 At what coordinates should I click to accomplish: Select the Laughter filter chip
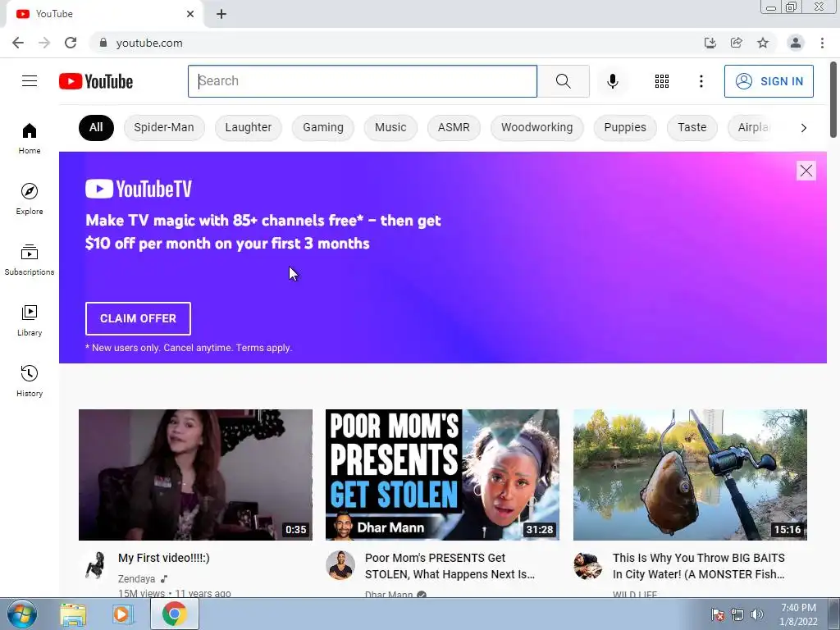pos(248,127)
